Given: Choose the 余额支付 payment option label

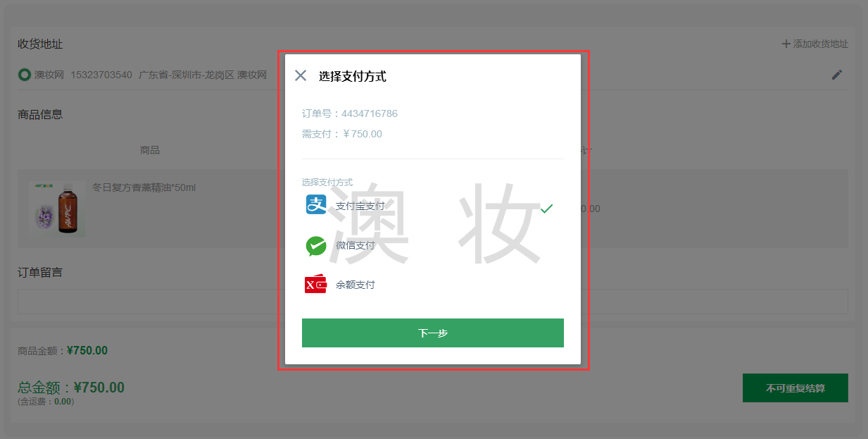Looking at the screenshot, I should pos(355,285).
